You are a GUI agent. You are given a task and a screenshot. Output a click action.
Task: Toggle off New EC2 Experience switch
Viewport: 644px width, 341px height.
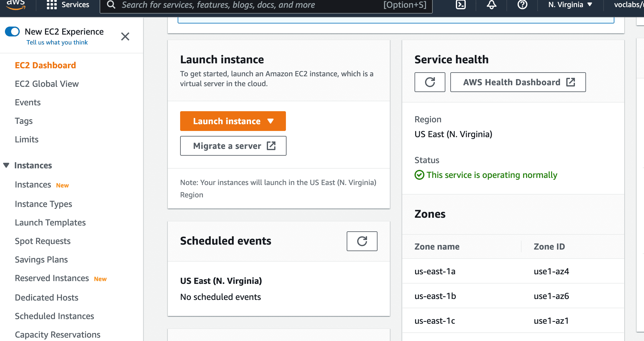click(x=12, y=32)
